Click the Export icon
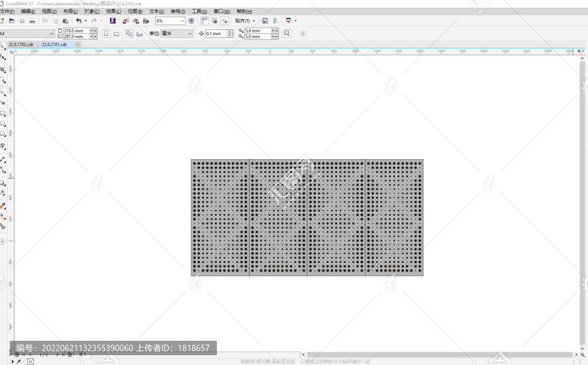588x365 pixels. tap(136, 21)
